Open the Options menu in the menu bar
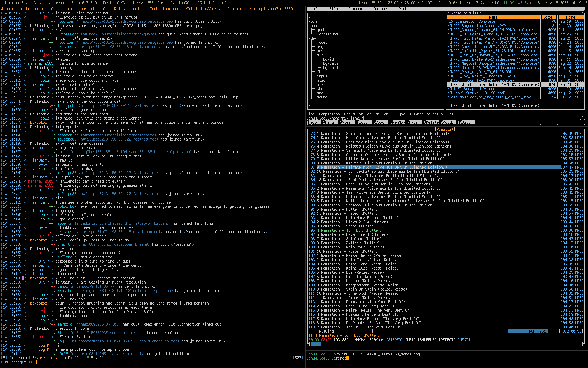 [380, 9]
